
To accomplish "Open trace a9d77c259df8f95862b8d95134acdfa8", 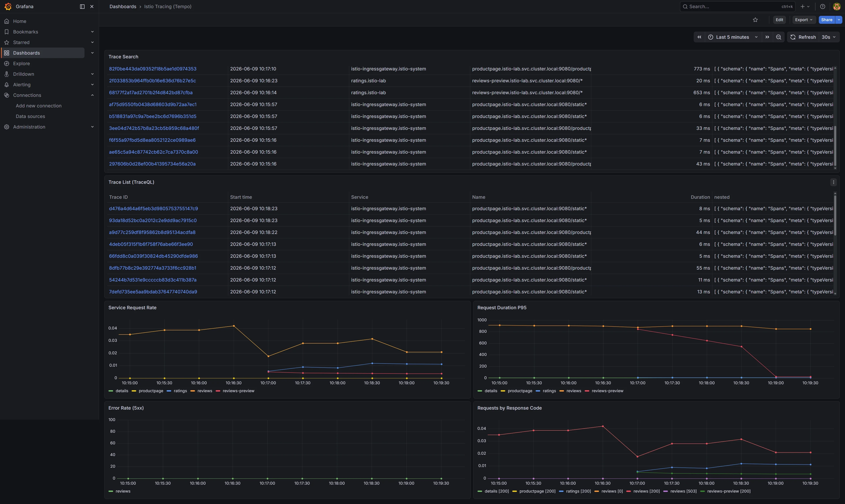I will tap(152, 232).
